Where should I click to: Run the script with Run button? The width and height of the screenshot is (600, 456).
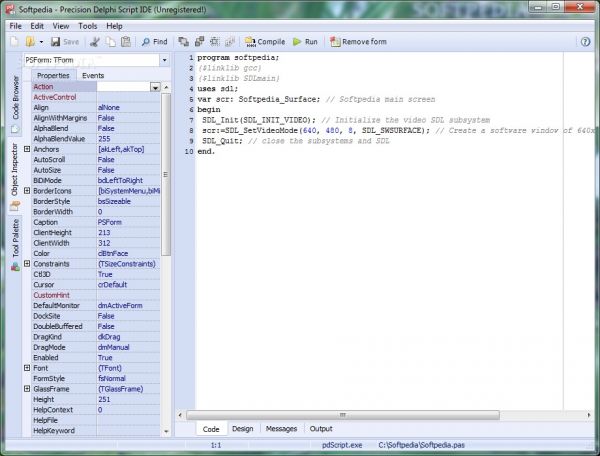(305, 42)
